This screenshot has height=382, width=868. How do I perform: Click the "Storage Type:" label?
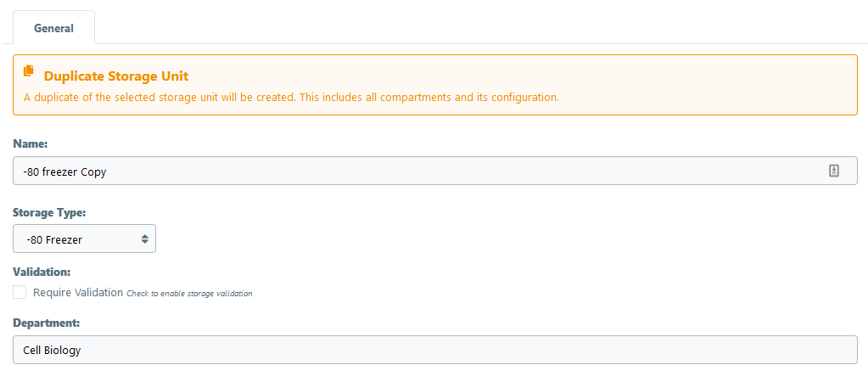(x=49, y=212)
